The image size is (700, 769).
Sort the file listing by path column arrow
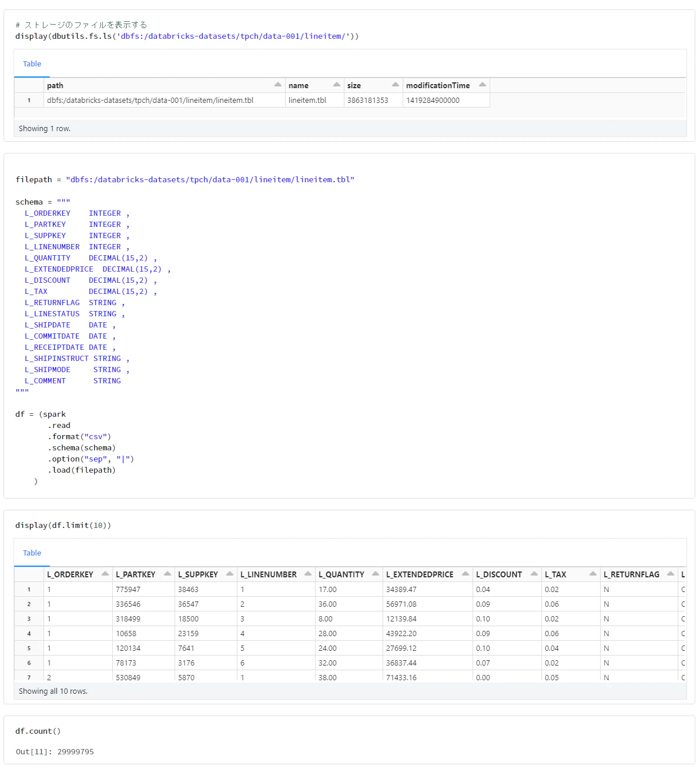point(278,85)
